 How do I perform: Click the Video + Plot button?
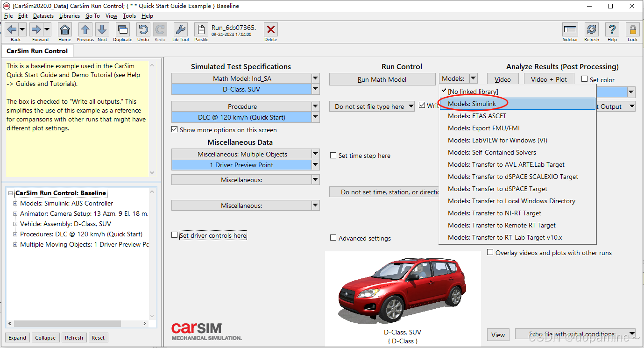(x=549, y=79)
